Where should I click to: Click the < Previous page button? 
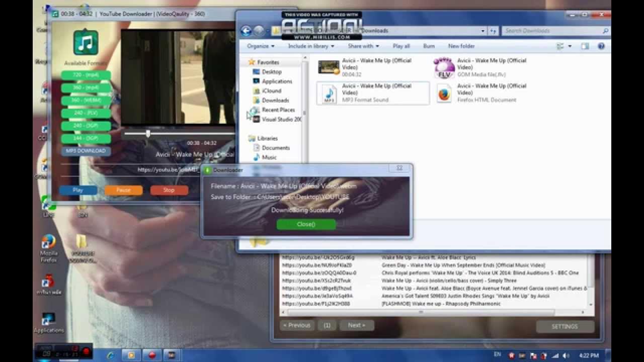point(297,325)
